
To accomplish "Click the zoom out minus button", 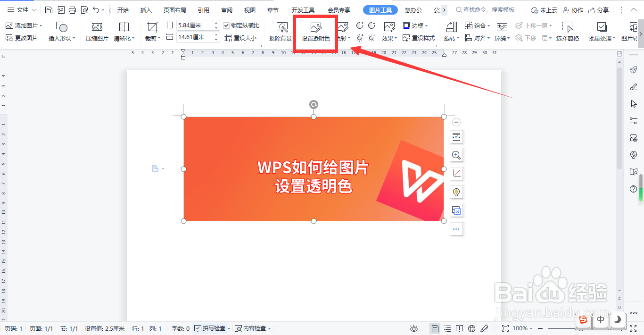I will click(541, 328).
